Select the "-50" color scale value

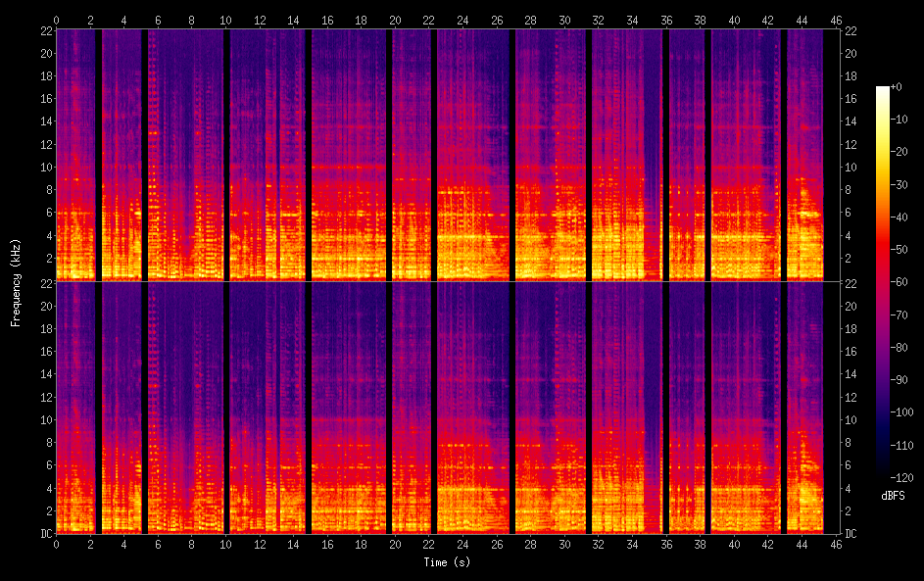[900, 249]
